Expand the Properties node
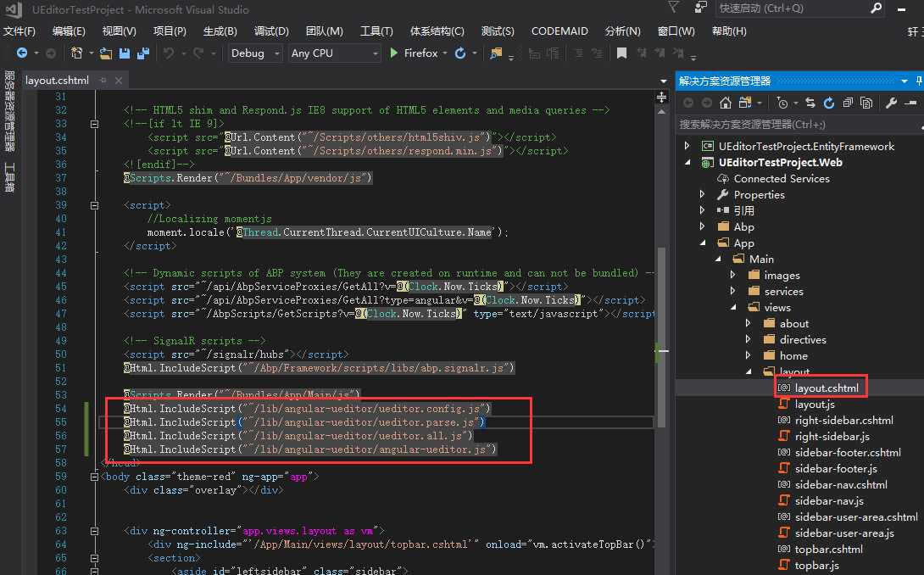 pyautogui.click(x=703, y=194)
